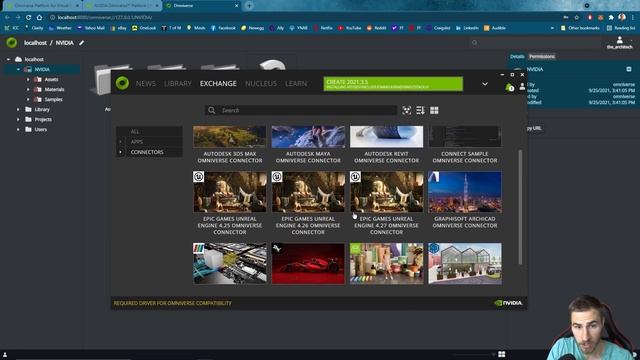Screen dimensions: 640x360
Task: Collapse the NVIDIA tree node arrow
Action: (x=18, y=69)
